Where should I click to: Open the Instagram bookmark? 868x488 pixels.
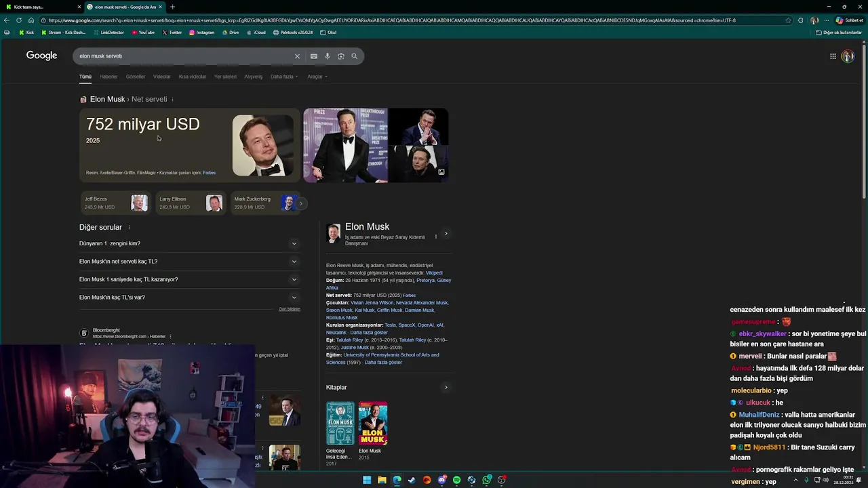tap(201, 33)
